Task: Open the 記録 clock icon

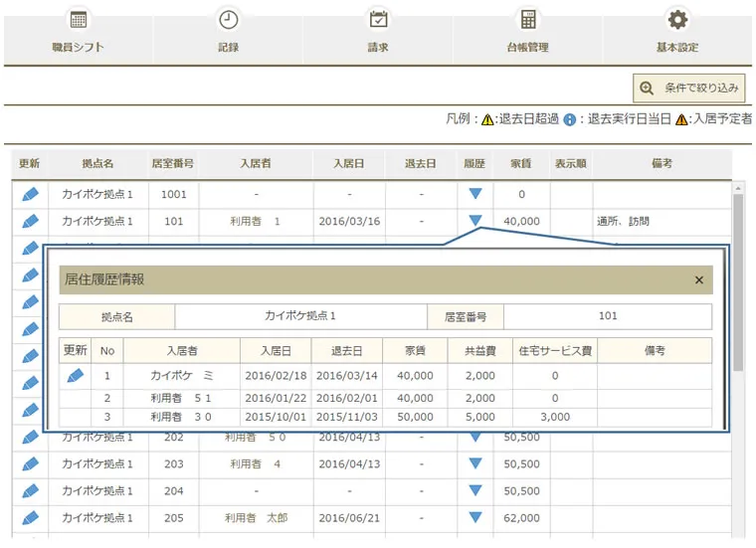Action: point(228,20)
